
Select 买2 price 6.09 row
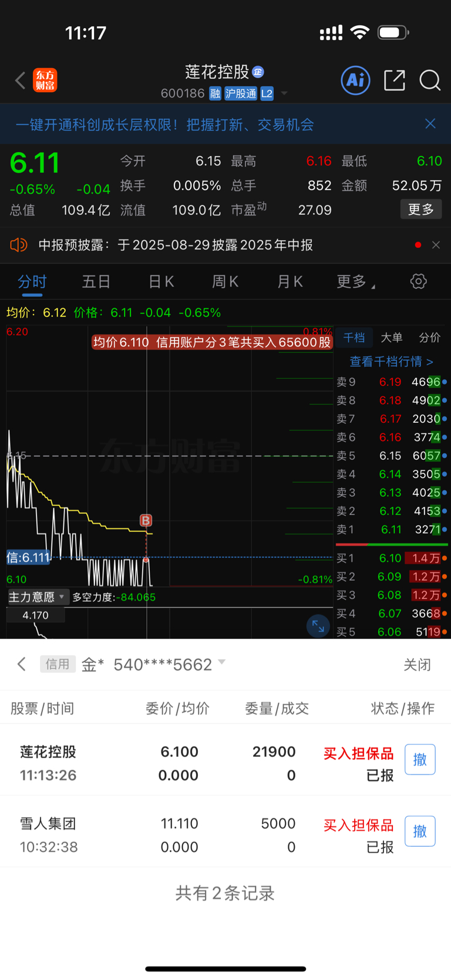[392, 577]
